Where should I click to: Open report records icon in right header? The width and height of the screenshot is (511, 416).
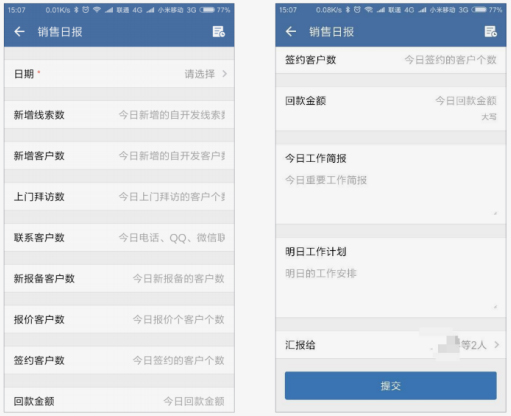click(490, 32)
